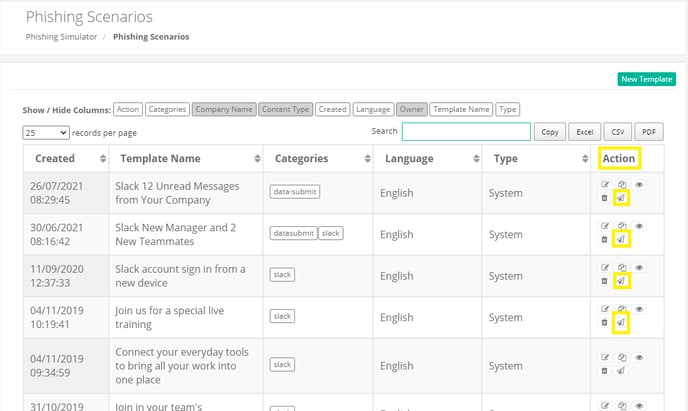This screenshot has height=411, width=688.
Task: Export table as CSV
Action: (618, 132)
